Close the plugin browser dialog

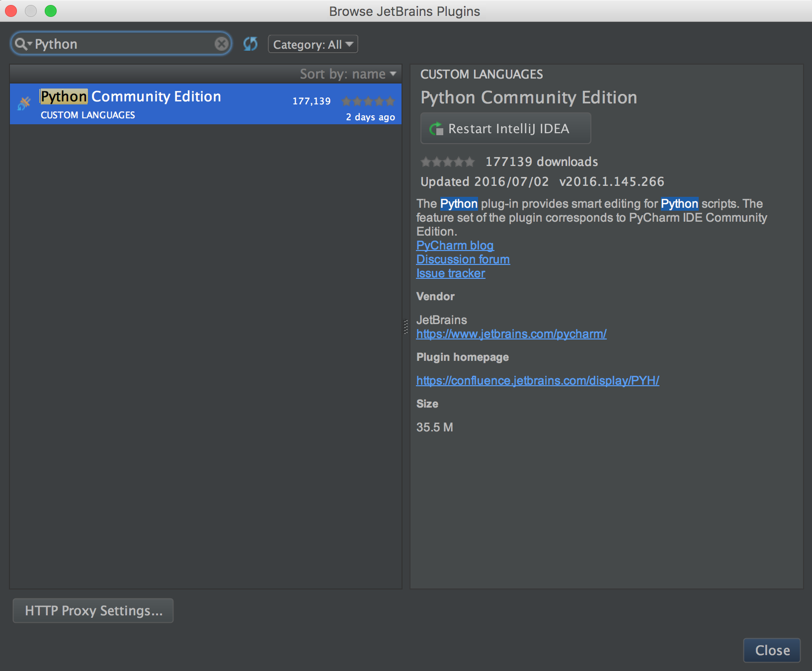click(x=771, y=650)
